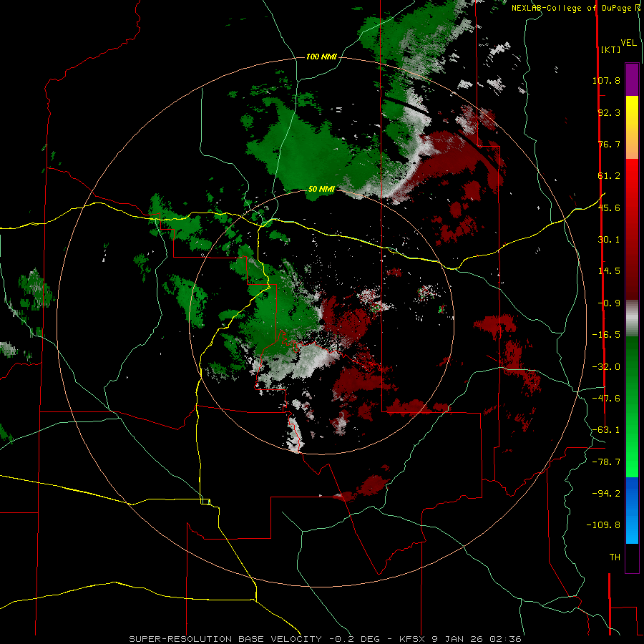
Task: Select the -47.6 velocity scale value
Action: coord(606,399)
